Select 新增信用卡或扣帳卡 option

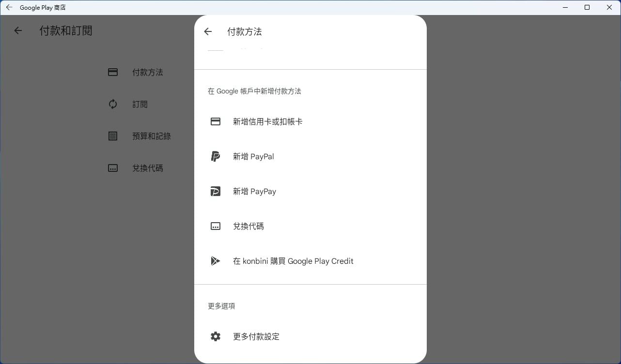310,121
